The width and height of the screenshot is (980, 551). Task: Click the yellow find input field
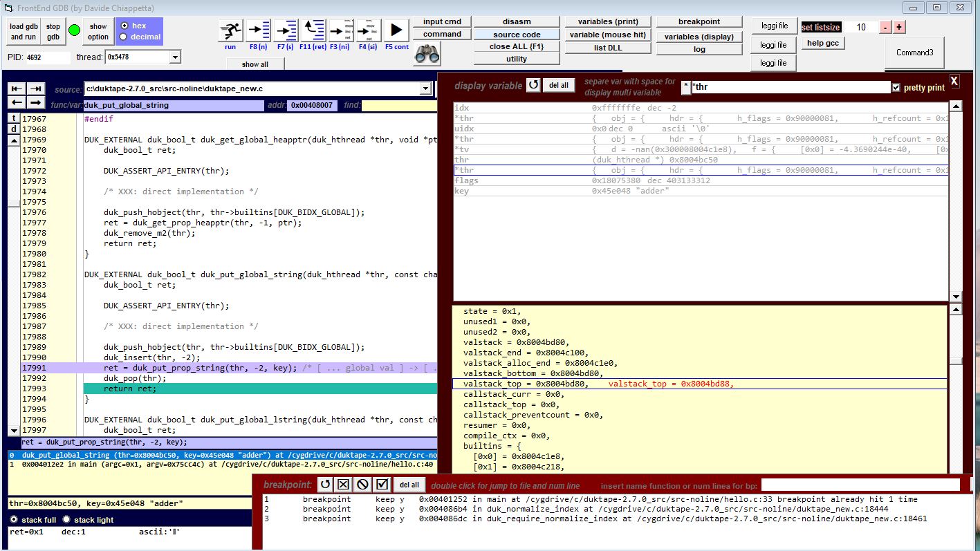click(x=399, y=106)
